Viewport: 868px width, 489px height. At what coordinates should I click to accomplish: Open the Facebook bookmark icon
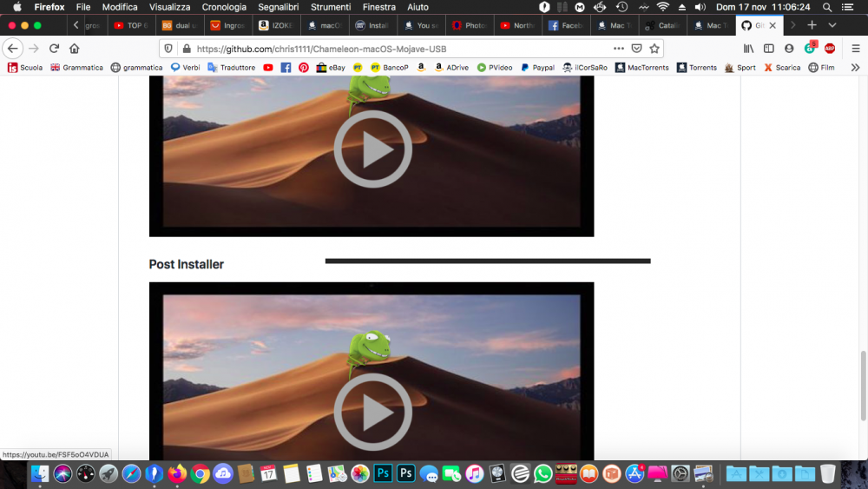(x=286, y=68)
